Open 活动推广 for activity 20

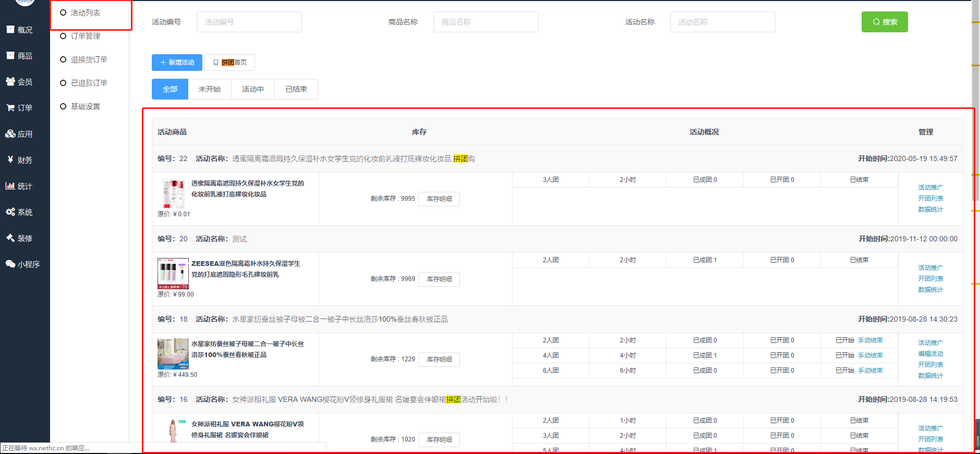[x=930, y=268]
